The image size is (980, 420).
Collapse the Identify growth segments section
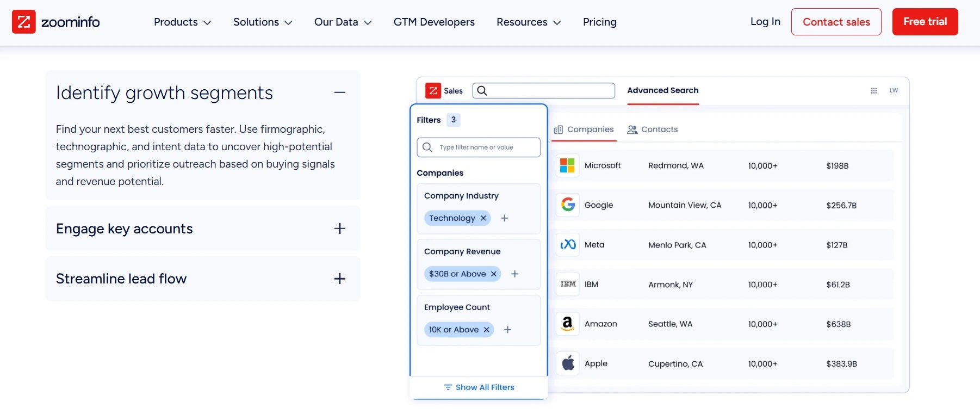pos(340,92)
